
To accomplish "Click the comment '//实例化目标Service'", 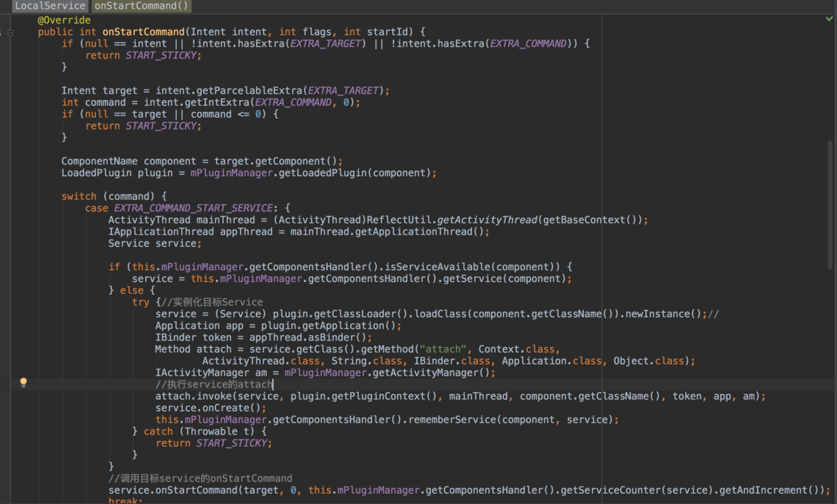I will point(212,302).
